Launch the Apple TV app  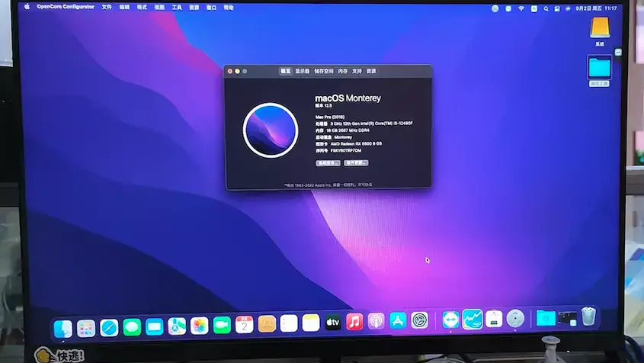click(333, 323)
